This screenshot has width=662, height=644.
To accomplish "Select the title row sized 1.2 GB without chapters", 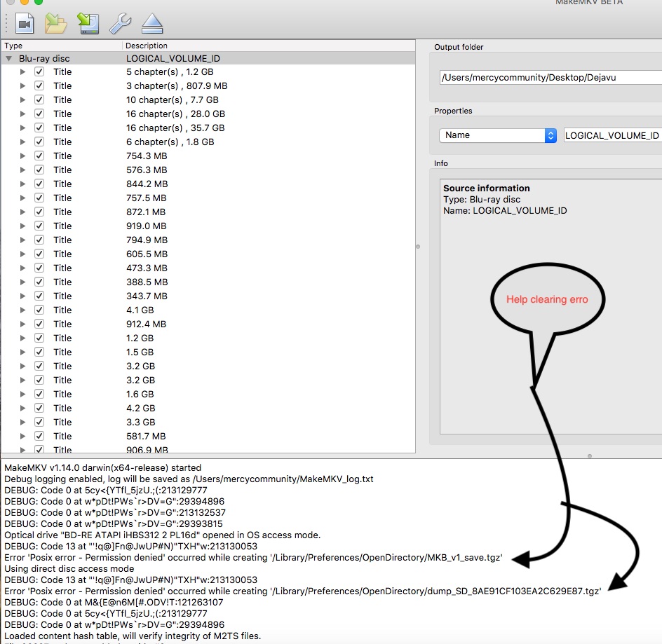I will pos(208,338).
